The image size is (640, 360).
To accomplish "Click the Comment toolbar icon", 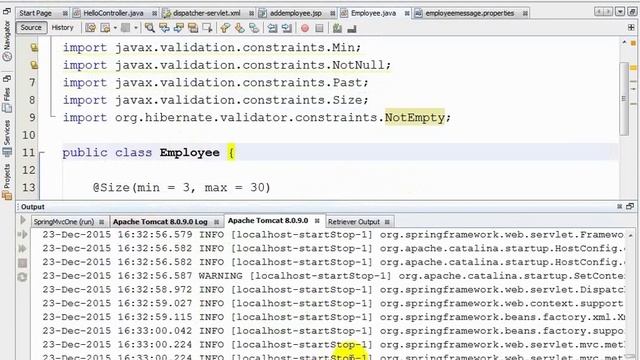I will click(337, 28).
